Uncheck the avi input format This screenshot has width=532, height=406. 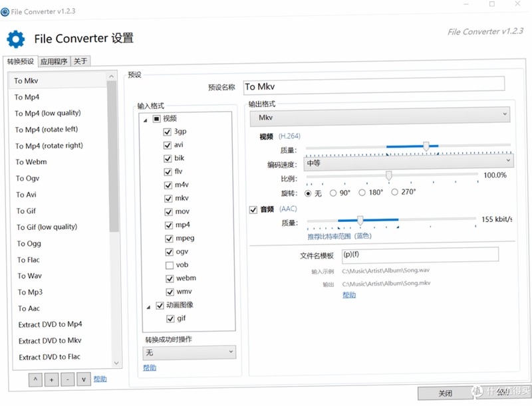pos(168,146)
